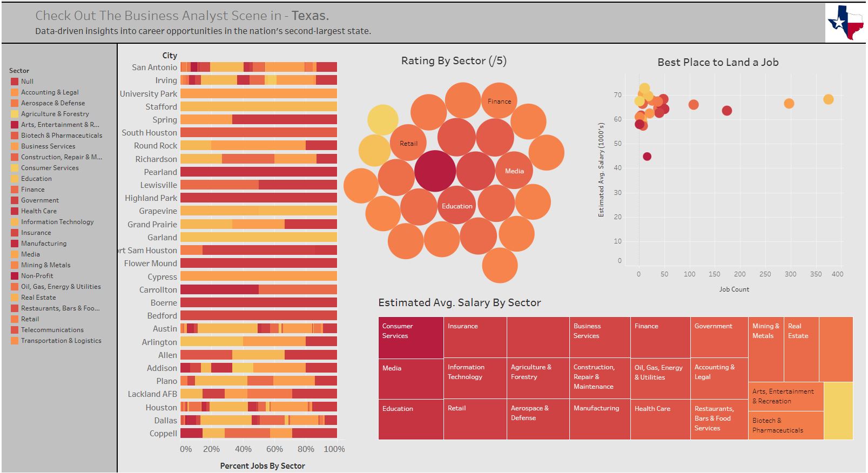Highlight Telecommunications in the sector legend
868x473 pixels.
click(x=52, y=330)
